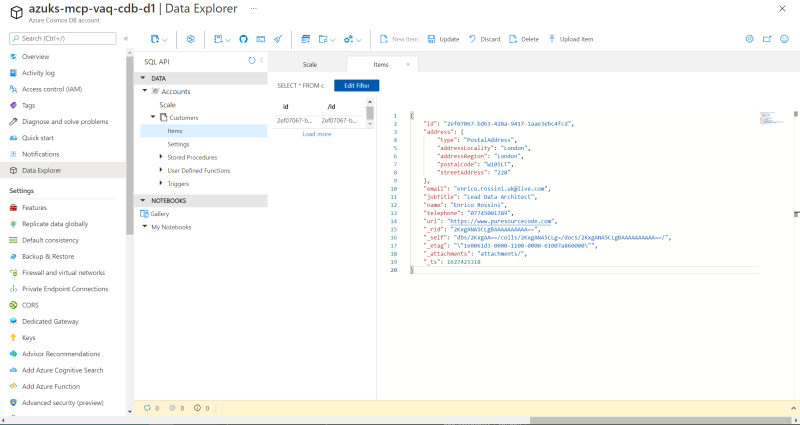Click the Update button
Image resolution: width=800 pixels, height=425 pixels.
coord(443,39)
